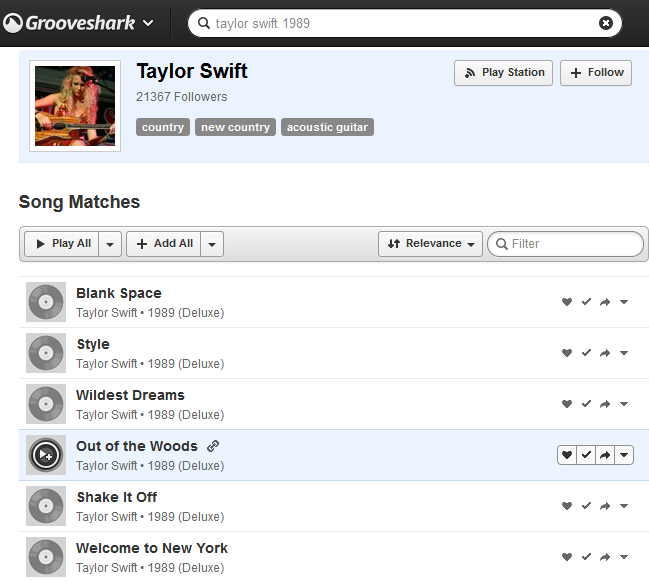This screenshot has width=649, height=582.
Task: Open more options for Out of the Woods
Action: point(624,455)
